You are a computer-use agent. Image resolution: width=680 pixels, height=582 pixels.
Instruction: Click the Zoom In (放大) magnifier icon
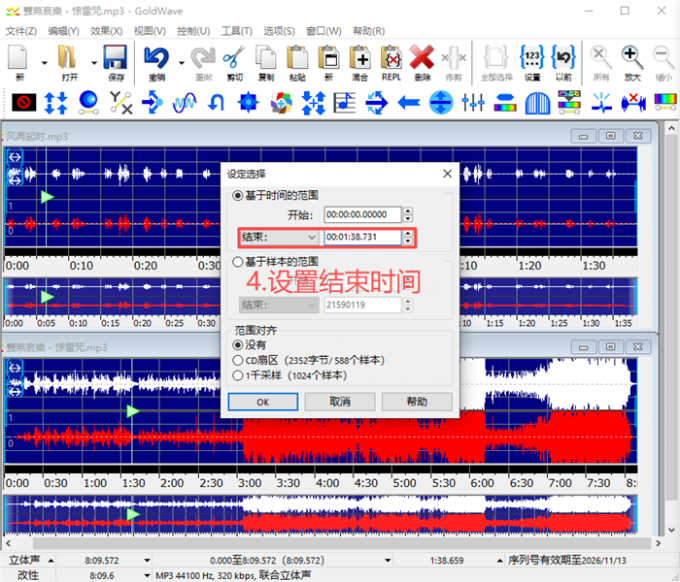632,60
